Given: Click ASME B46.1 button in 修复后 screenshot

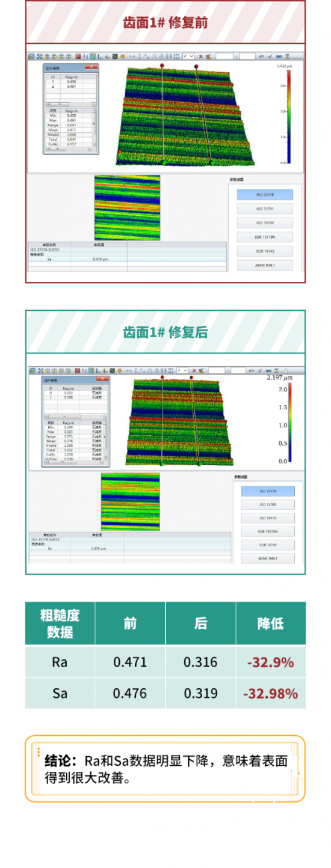Looking at the screenshot, I should tap(268, 558).
